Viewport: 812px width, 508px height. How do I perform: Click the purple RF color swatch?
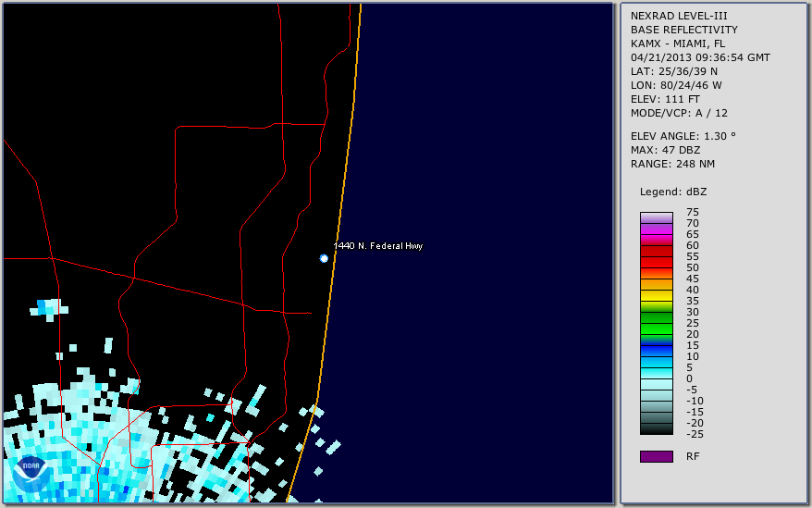[x=656, y=456]
